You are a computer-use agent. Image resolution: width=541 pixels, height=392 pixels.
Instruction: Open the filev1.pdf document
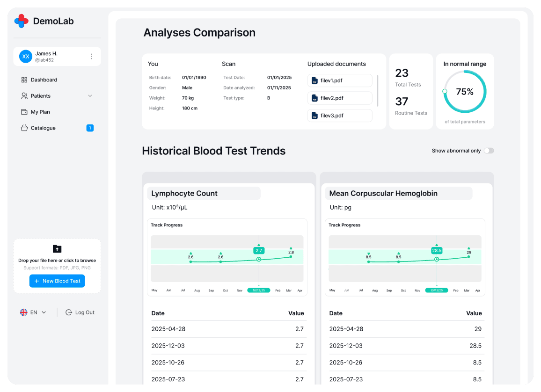[340, 80]
